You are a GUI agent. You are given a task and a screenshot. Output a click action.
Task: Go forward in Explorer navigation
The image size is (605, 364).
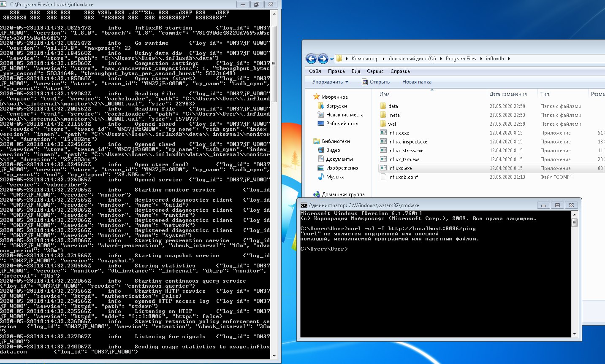(323, 59)
